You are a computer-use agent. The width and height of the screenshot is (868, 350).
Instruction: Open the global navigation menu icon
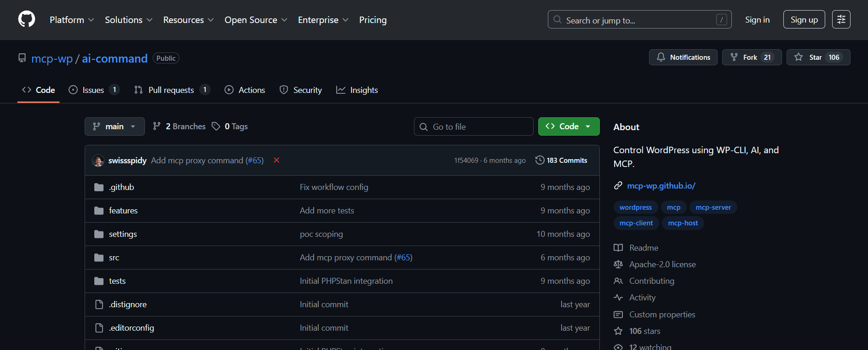(841, 19)
